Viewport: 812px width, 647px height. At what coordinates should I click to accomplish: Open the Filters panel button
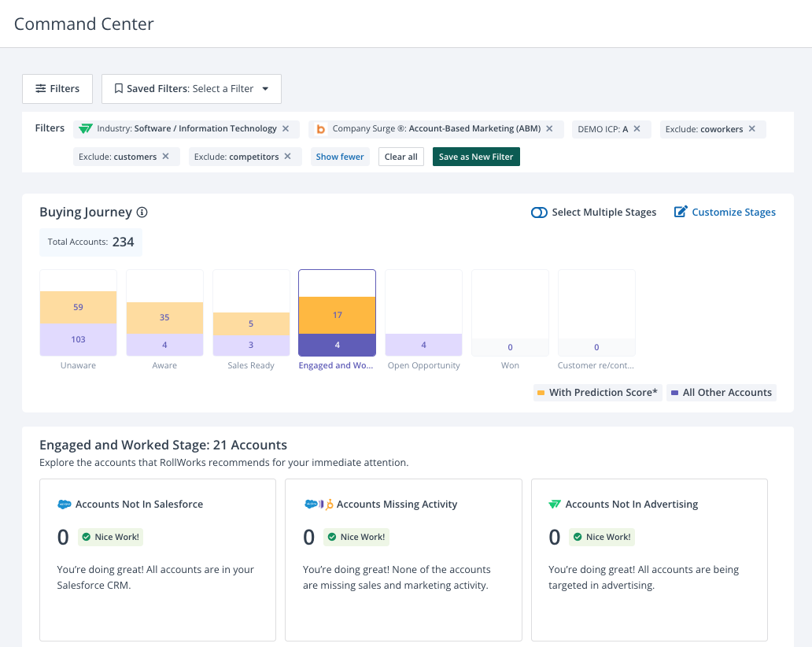click(57, 89)
